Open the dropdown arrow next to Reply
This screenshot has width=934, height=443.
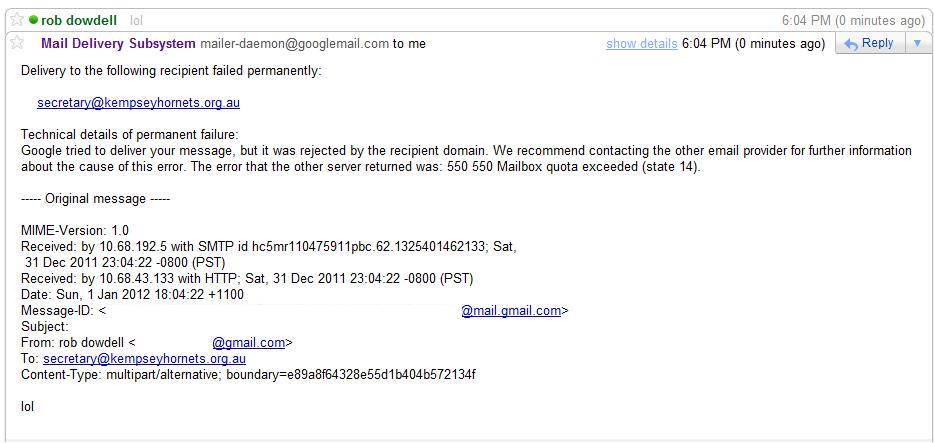click(x=917, y=43)
